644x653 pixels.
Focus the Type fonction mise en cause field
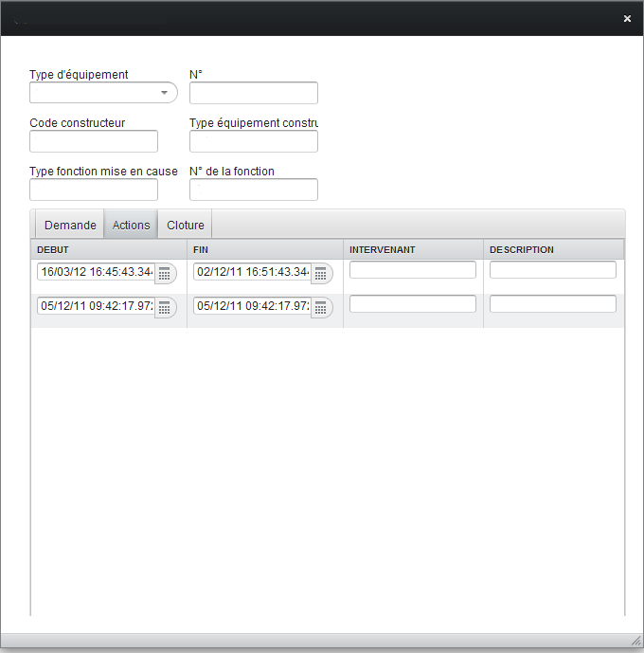(x=94, y=190)
